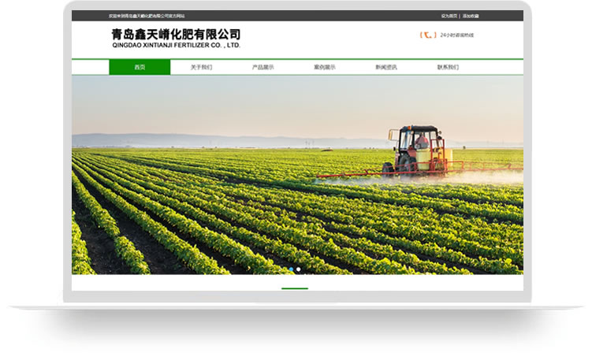Click the English company name subtitle
The image size is (592, 364).
click(176, 46)
